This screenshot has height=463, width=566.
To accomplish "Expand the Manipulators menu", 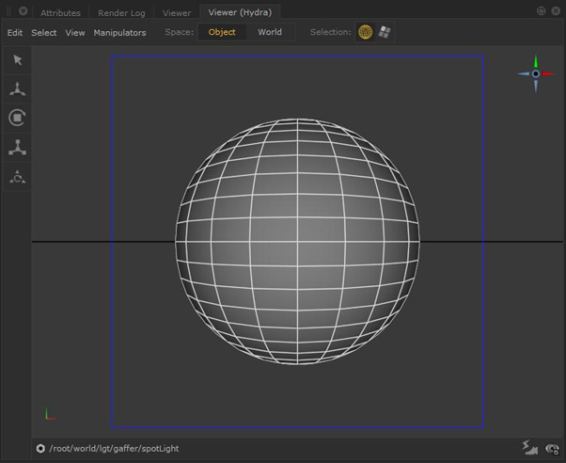I will coord(120,33).
